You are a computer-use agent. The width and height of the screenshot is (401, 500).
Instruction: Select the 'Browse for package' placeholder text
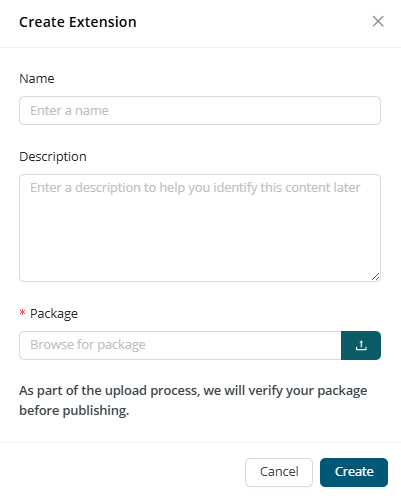88,345
